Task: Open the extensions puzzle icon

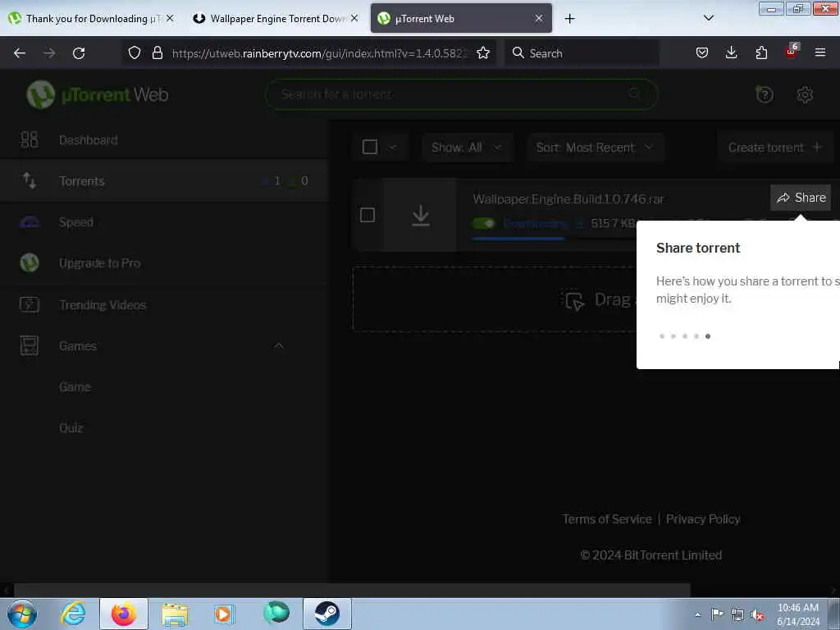Action: pyautogui.click(x=761, y=53)
